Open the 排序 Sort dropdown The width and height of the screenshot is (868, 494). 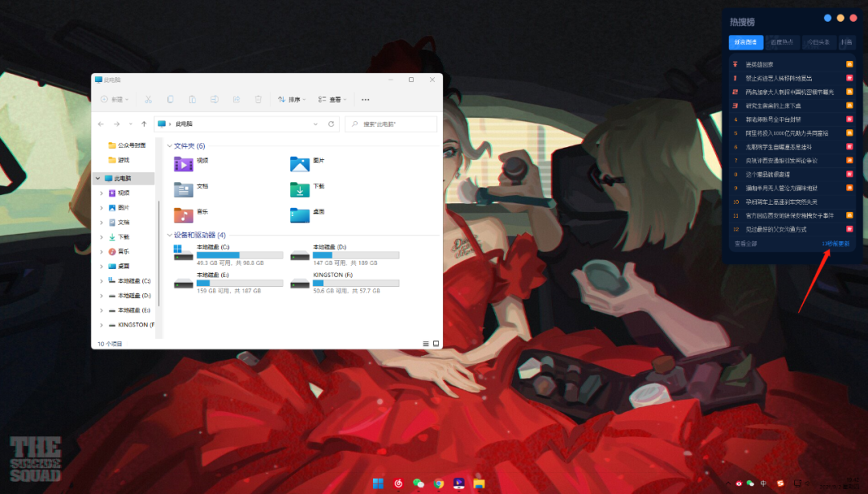[x=292, y=100]
